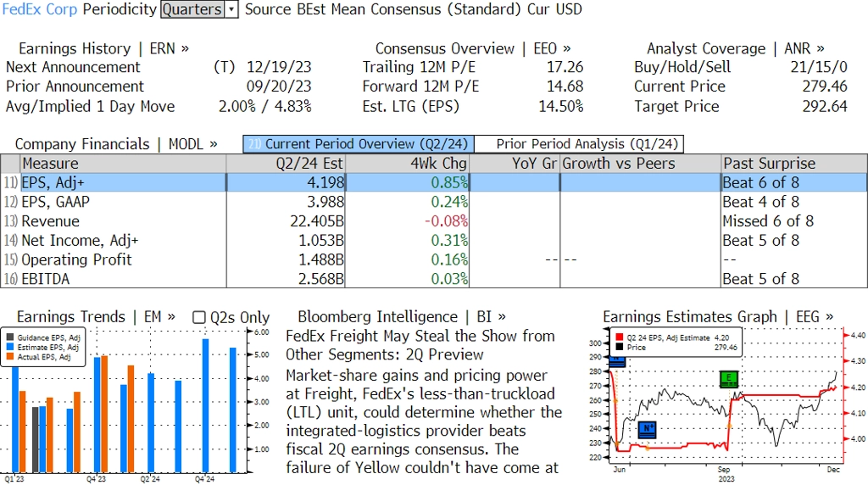
Task: Click Trailing 12M P/E value 17.26
Action: pos(565,67)
